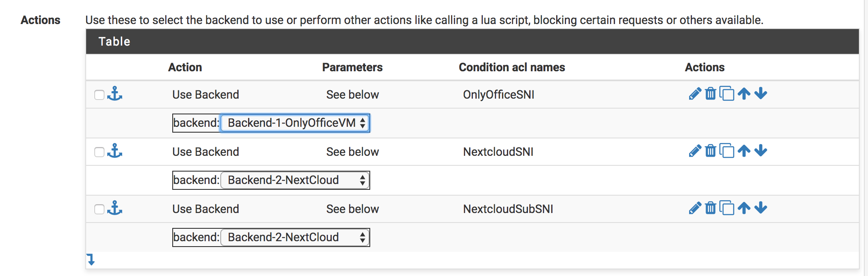Screen dimensions: 868x276
Task: Check the checkbox on the OnlyOfficeSNI row
Action: [99, 95]
